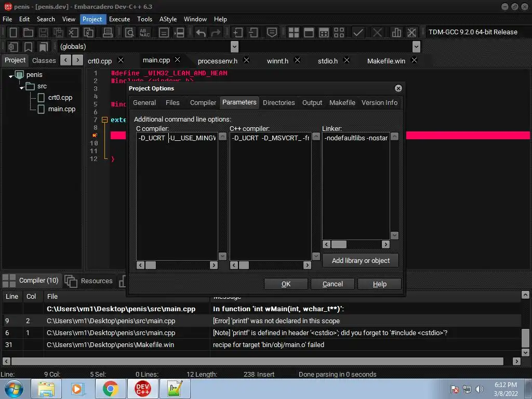Collapse code fold marker at line 7
The image size is (532, 399).
pos(105,120)
